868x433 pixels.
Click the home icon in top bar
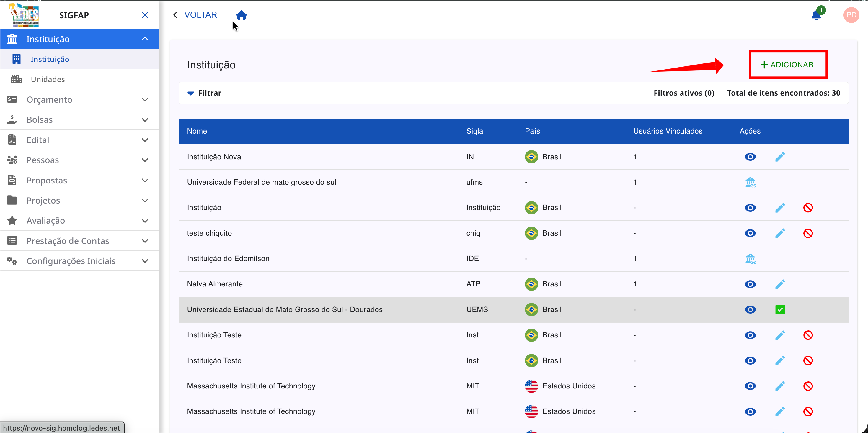pyautogui.click(x=241, y=15)
